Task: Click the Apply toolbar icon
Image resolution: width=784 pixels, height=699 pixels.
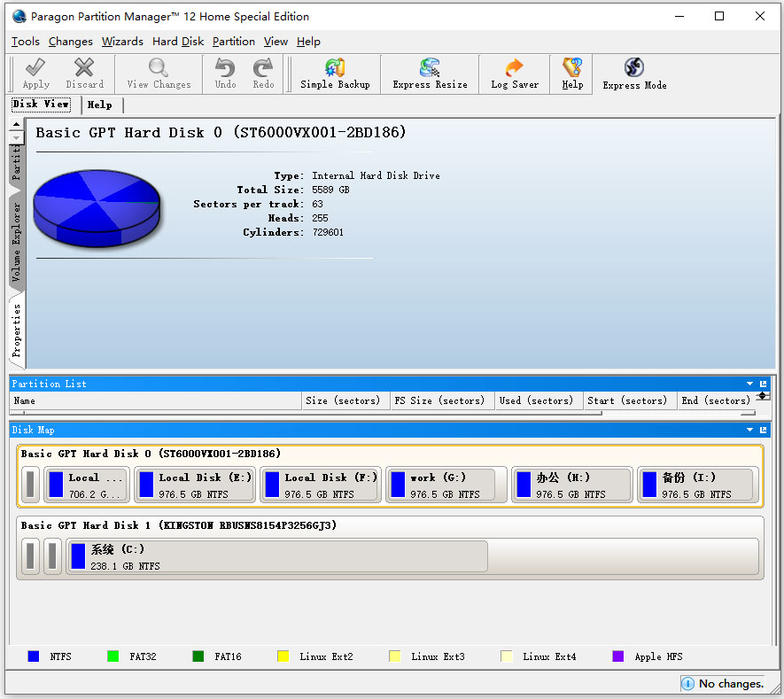Action: pyautogui.click(x=35, y=74)
